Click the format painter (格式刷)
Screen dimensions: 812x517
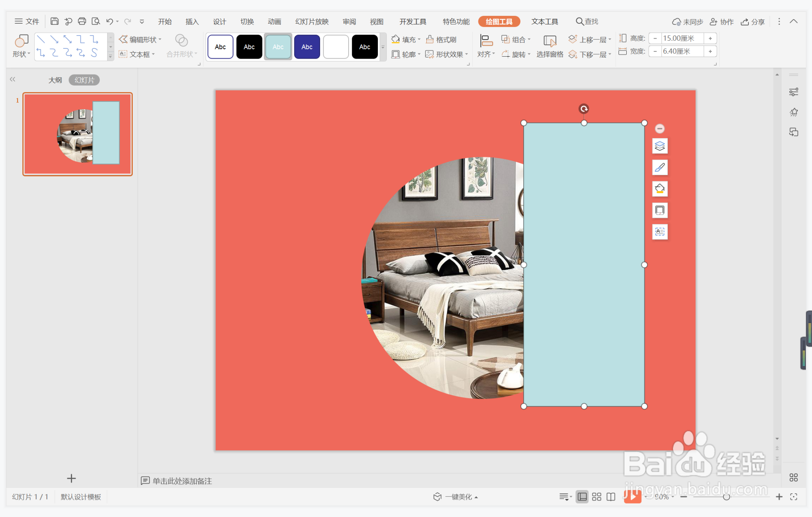[x=441, y=40]
